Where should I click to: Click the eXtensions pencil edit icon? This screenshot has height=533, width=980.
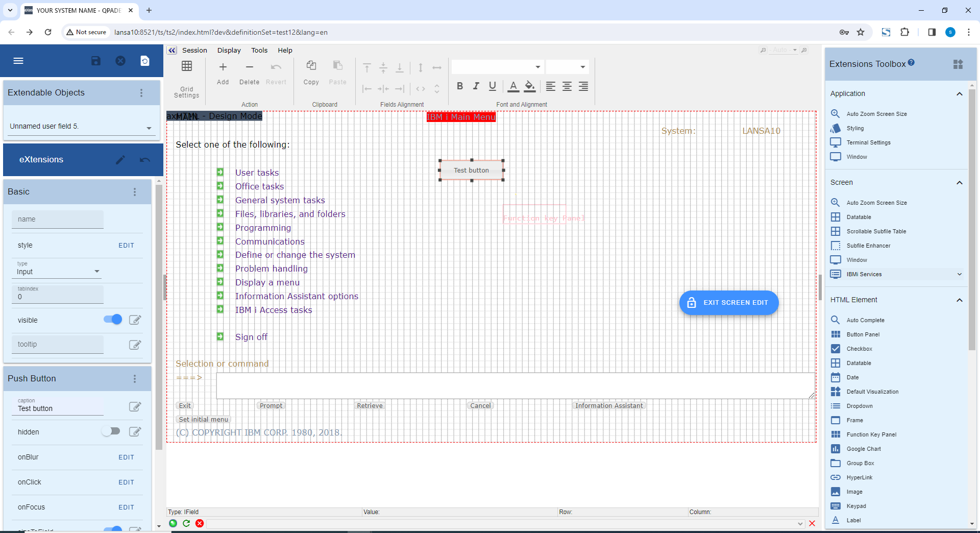pyautogui.click(x=120, y=160)
